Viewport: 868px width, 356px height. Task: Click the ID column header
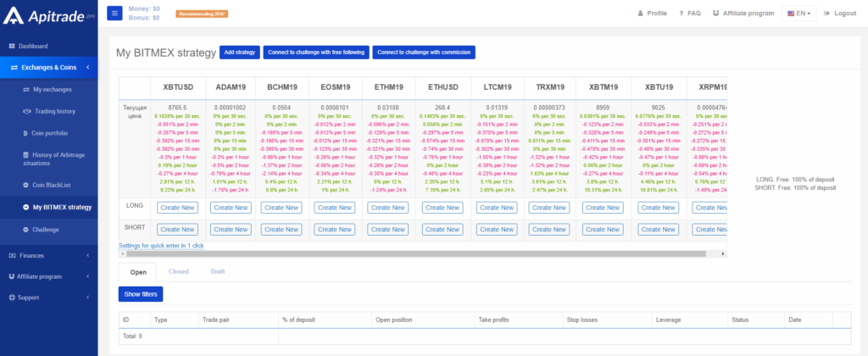[135, 320]
